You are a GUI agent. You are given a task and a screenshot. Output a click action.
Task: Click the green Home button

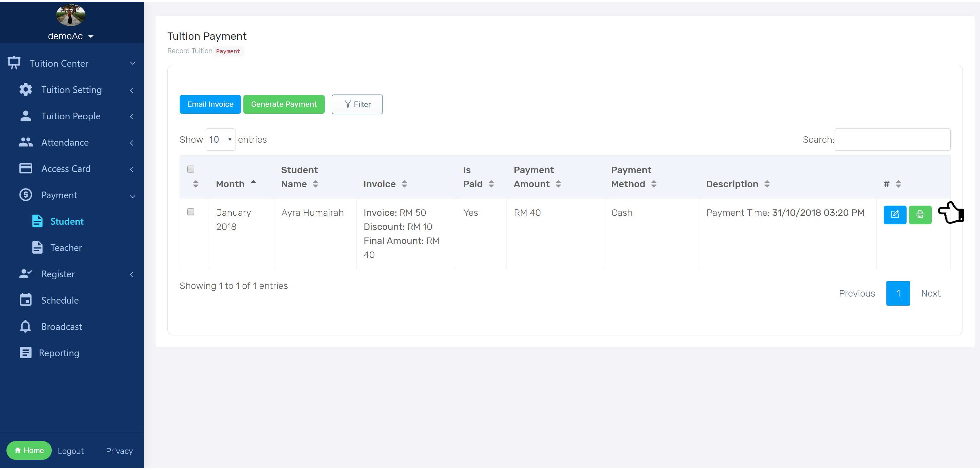tap(29, 450)
